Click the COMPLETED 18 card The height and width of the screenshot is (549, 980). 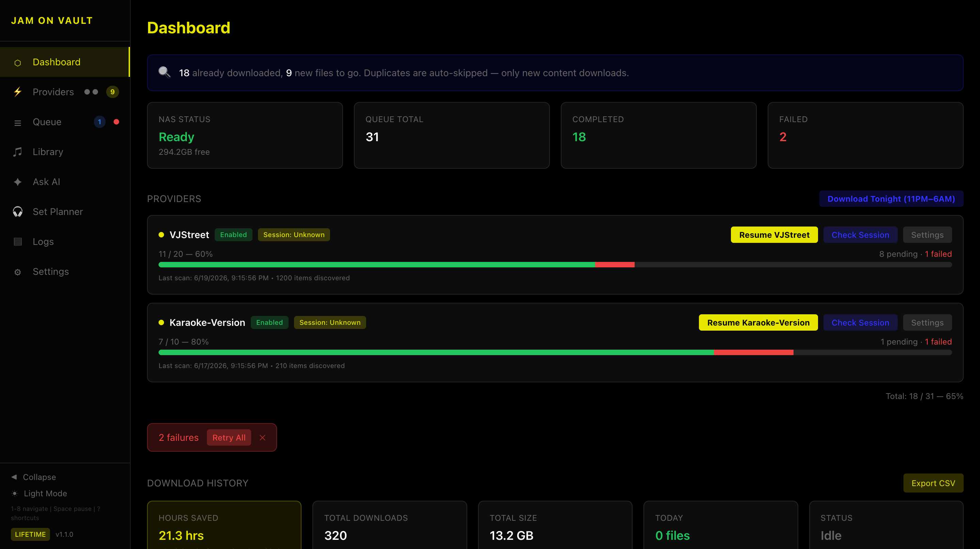pos(658,135)
